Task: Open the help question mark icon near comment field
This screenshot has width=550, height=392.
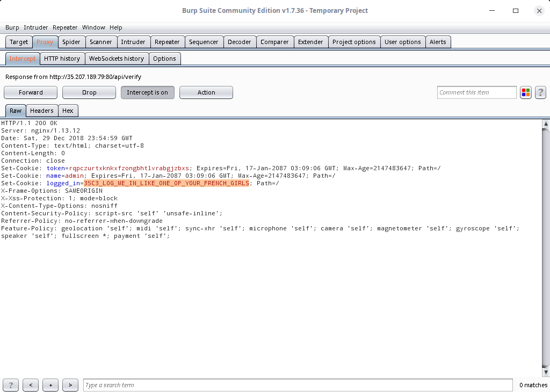Action: point(540,92)
